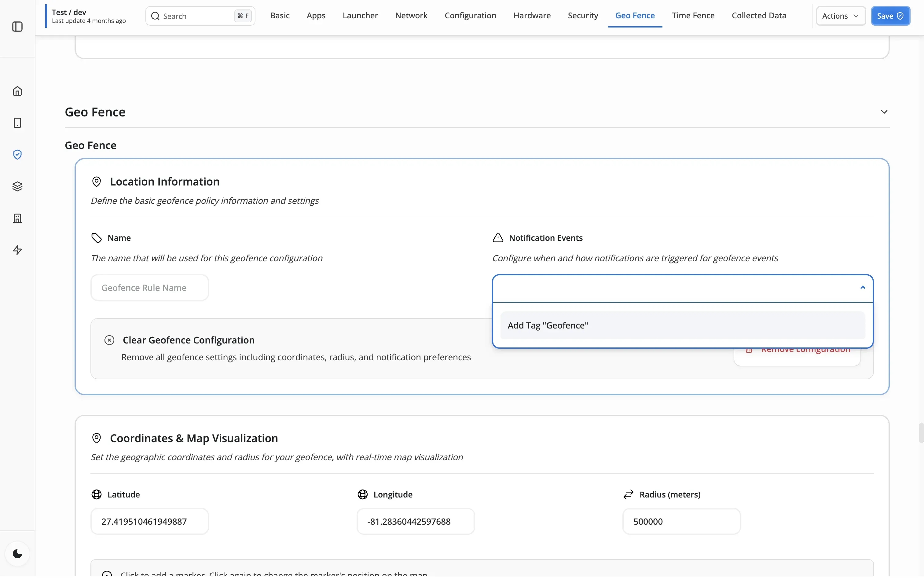The image size is (924, 580).
Task: Click the Geofence Rule Name input field
Action: pyautogui.click(x=149, y=287)
